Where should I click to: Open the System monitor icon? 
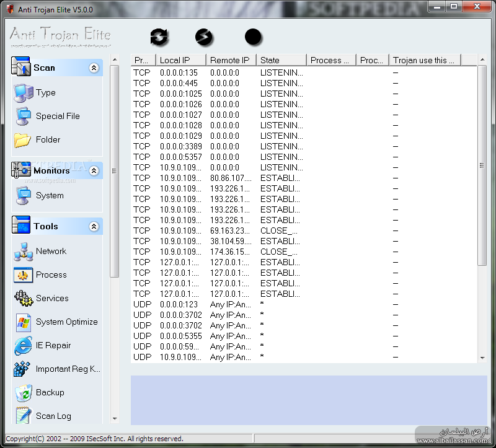[23, 196]
